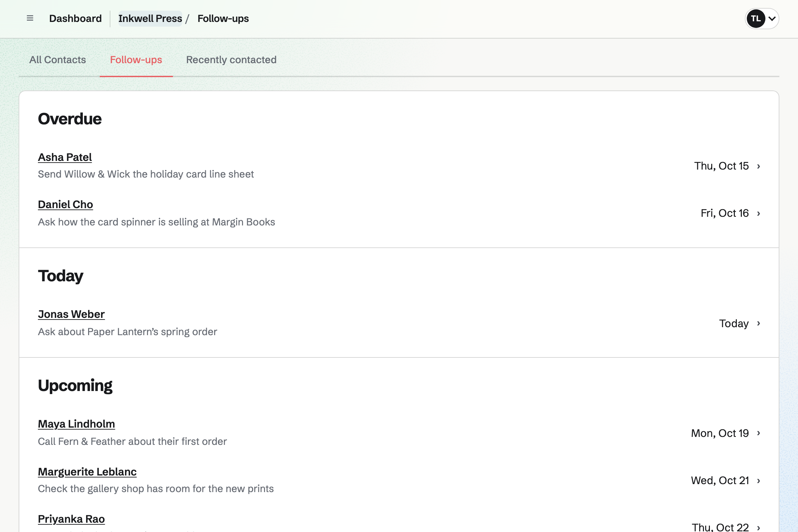798x532 pixels.
Task: Open Asha Patel contact
Action: click(x=65, y=157)
